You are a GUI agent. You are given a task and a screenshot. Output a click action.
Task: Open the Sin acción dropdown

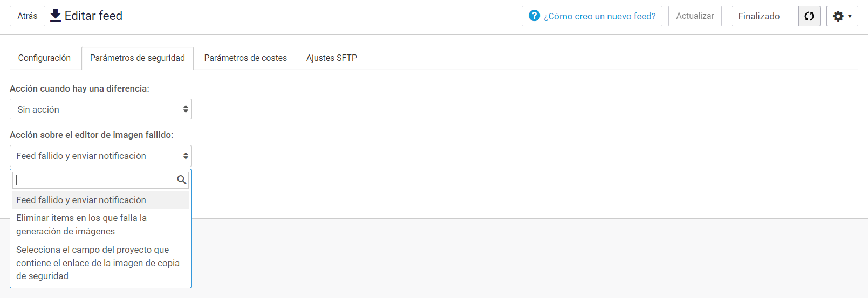100,109
